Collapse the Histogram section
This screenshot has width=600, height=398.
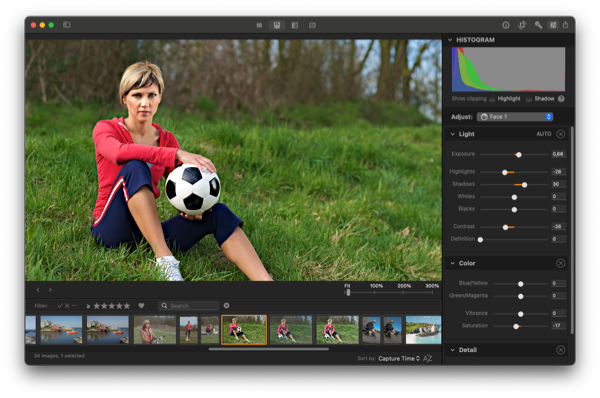[x=450, y=40]
